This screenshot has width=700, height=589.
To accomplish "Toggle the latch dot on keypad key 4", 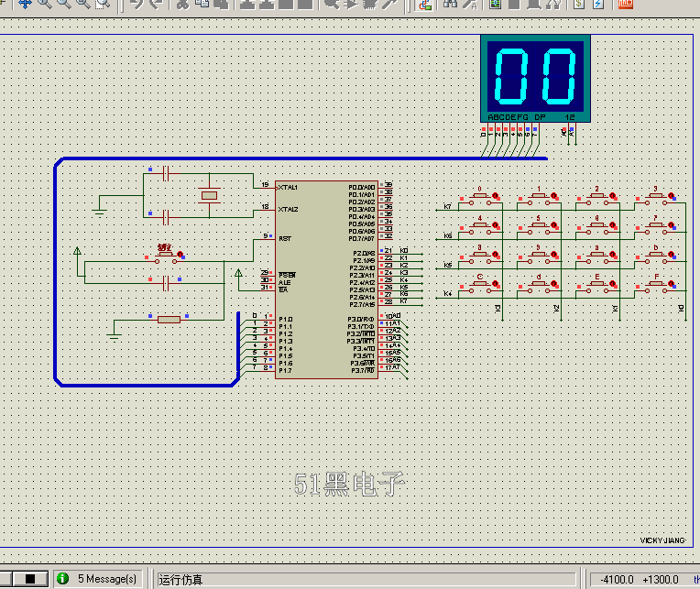I will 495,225.
